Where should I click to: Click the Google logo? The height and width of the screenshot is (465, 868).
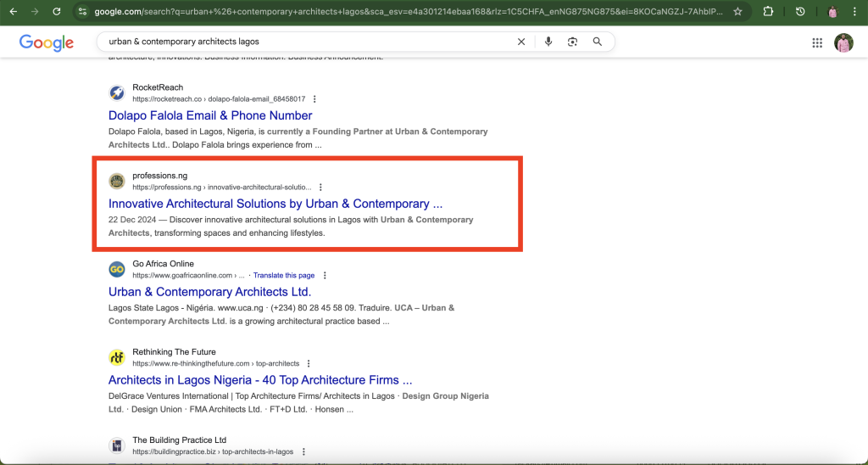click(x=47, y=42)
